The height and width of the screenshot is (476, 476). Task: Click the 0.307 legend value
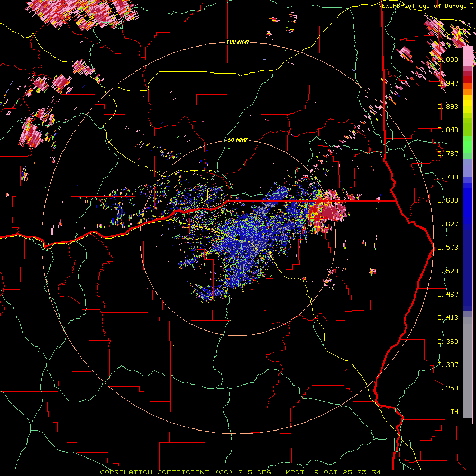[x=448, y=365]
